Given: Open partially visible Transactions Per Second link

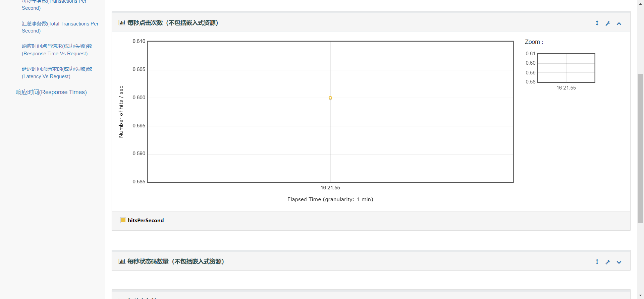Looking at the screenshot, I should tap(54, 5).
